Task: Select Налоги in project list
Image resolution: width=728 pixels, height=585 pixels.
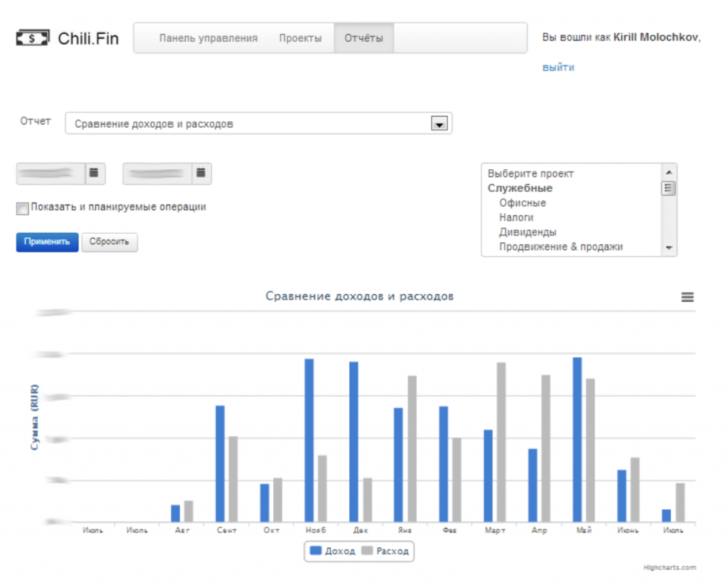Action: 516,218
